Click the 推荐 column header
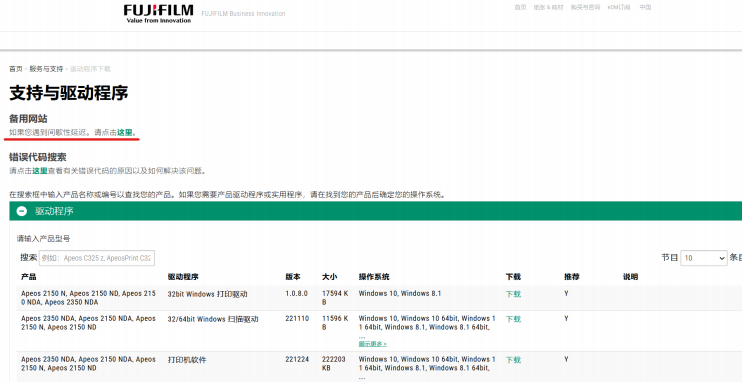742x382 pixels. click(x=572, y=277)
